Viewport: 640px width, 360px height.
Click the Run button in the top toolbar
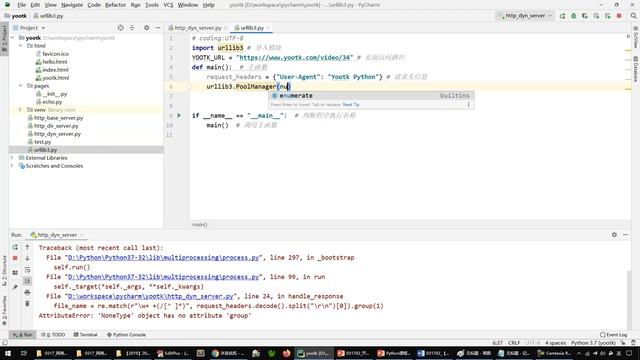pos(562,16)
